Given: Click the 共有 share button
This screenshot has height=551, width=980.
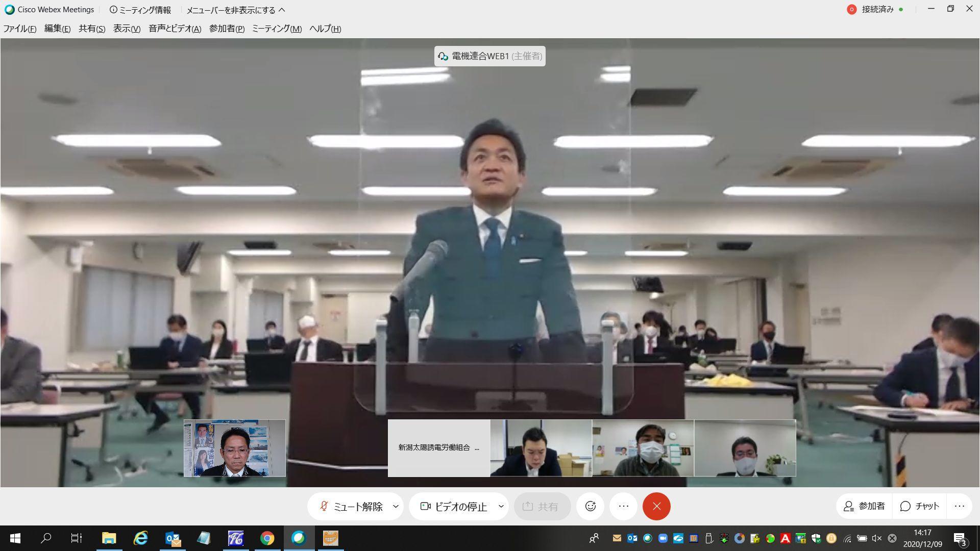Looking at the screenshot, I should tap(542, 506).
